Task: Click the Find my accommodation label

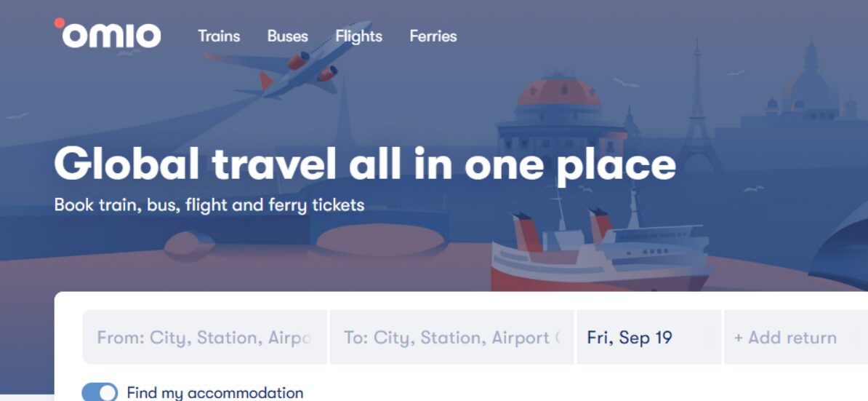Action: [x=214, y=393]
